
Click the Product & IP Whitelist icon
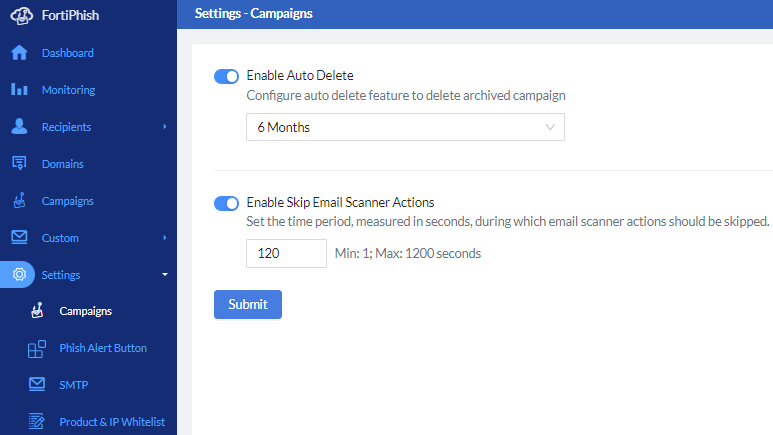[x=37, y=421]
